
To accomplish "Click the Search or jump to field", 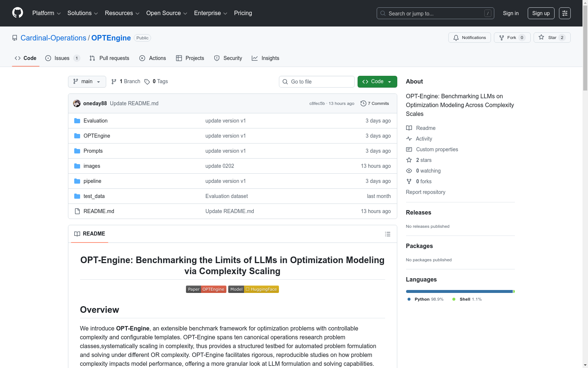I will 435,13.
